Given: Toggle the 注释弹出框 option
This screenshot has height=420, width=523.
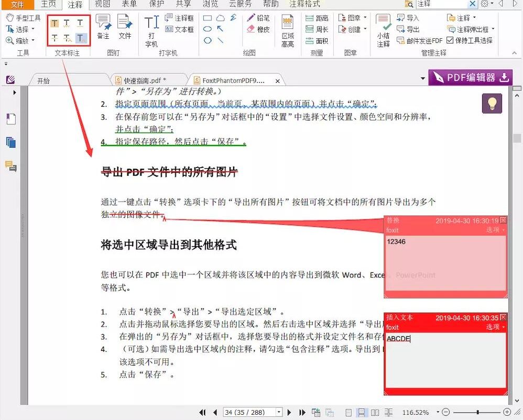Looking at the screenshot, I should pos(471,29).
